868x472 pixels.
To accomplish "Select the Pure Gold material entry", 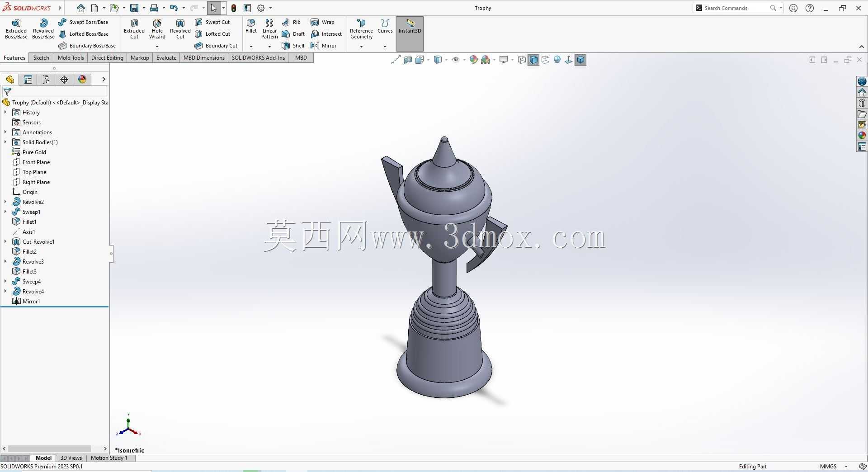I will pyautogui.click(x=29, y=152).
